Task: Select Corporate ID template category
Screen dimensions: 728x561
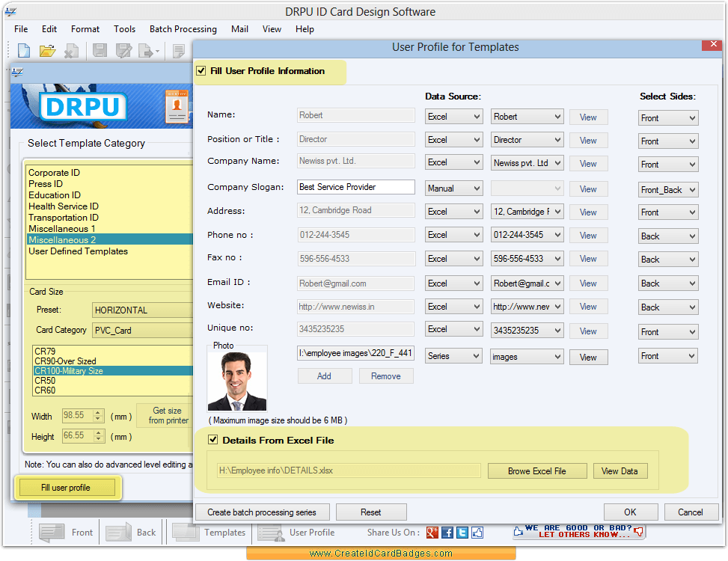Action: (x=55, y=173)
